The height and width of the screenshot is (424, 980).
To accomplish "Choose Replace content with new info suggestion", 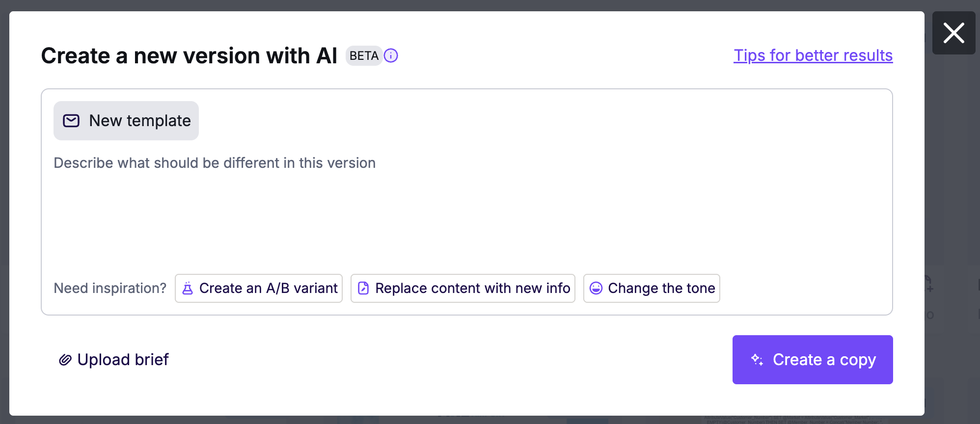I will (463, 289).
